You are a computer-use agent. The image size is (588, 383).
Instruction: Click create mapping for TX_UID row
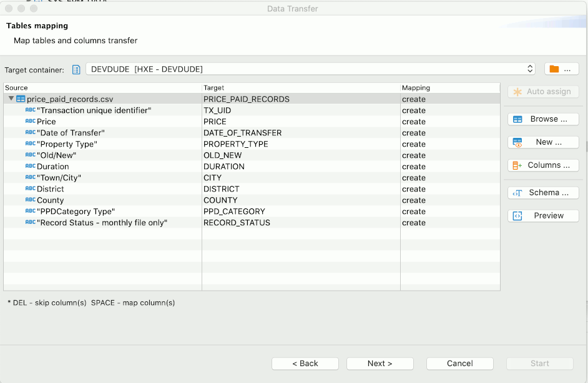tap(450, 110)
